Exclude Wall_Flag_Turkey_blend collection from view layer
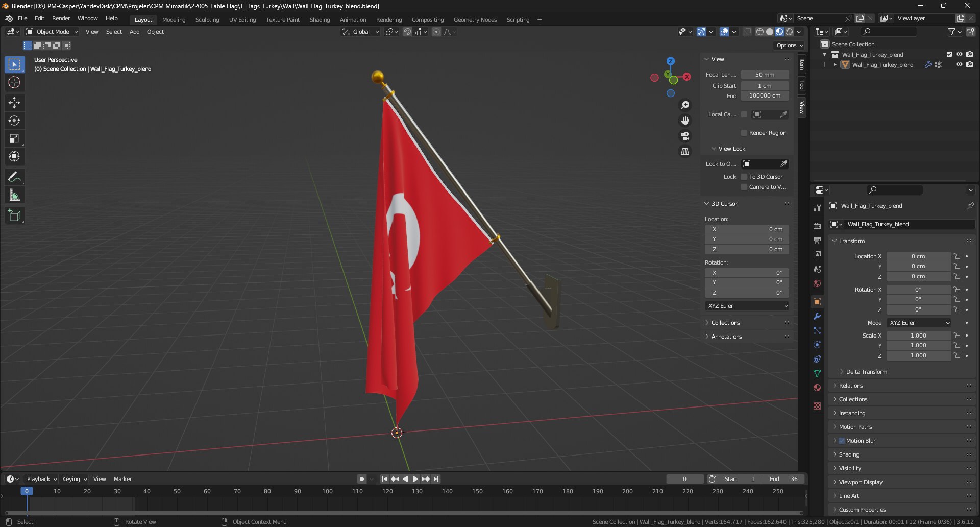This screenshot has width=980, height=527. click(x=949, y=54)
